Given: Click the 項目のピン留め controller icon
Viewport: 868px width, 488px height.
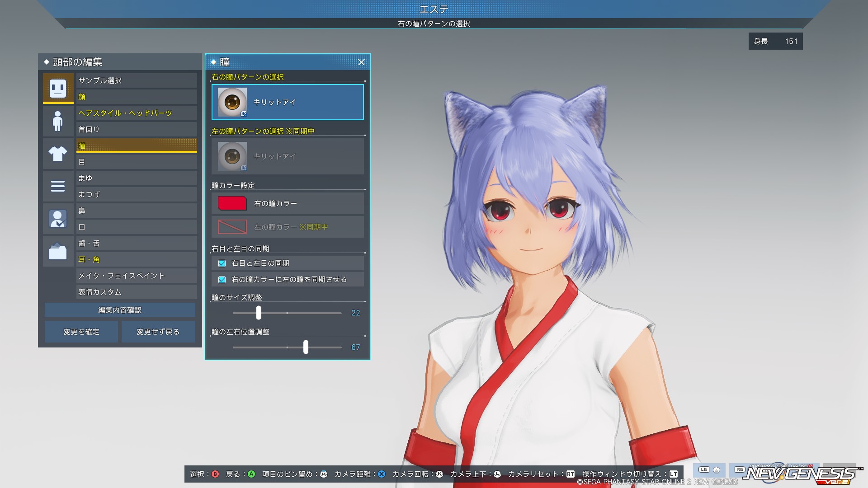Looking at the screenshot, I should click(x=324, y=474).
